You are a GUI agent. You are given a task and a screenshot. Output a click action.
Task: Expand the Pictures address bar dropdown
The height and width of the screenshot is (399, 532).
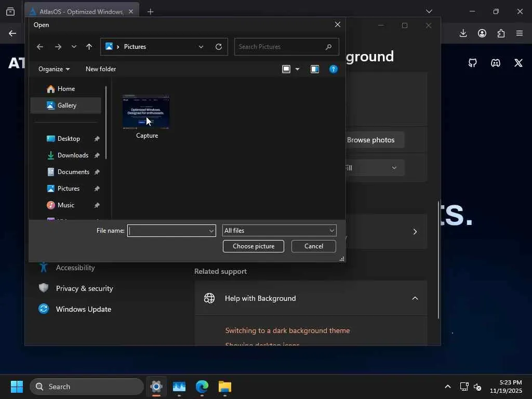click(x=201, y=47)
